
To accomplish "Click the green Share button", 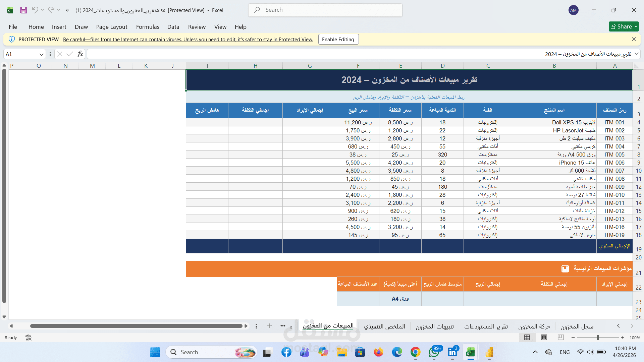I will pos(624,26).
